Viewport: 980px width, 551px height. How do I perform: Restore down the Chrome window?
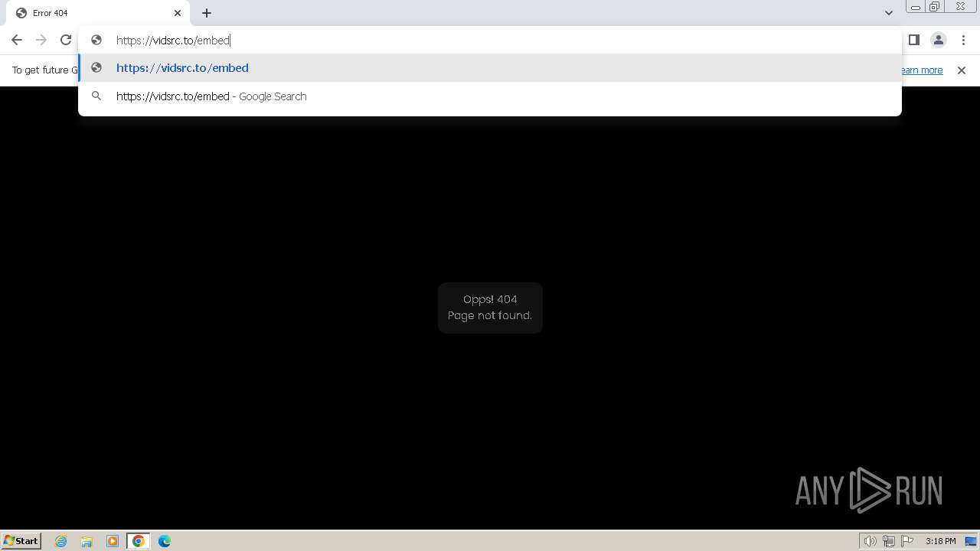935,7
